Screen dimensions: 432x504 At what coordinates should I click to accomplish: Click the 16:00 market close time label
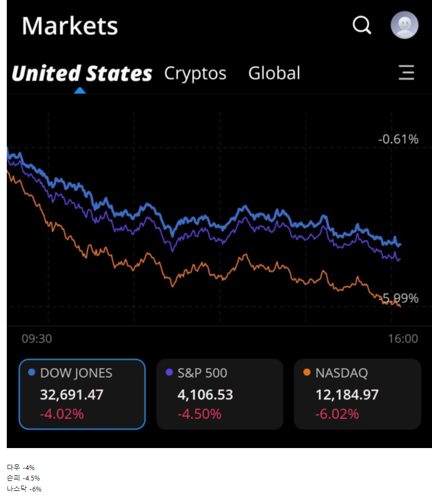click(403, 339)
